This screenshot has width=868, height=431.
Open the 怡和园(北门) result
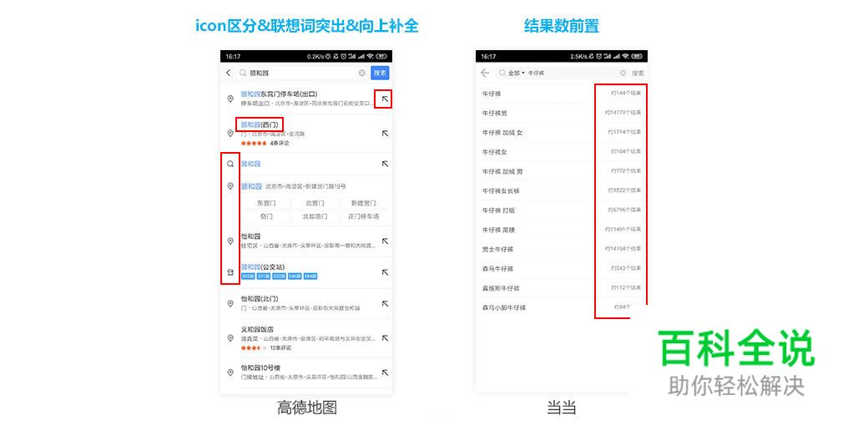(306, 303)
